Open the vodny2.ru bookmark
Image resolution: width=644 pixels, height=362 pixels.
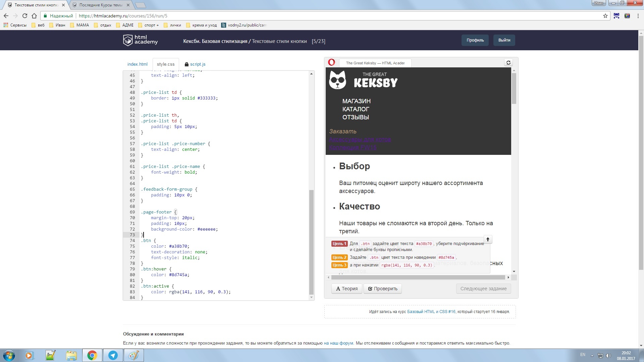[244, 25]
